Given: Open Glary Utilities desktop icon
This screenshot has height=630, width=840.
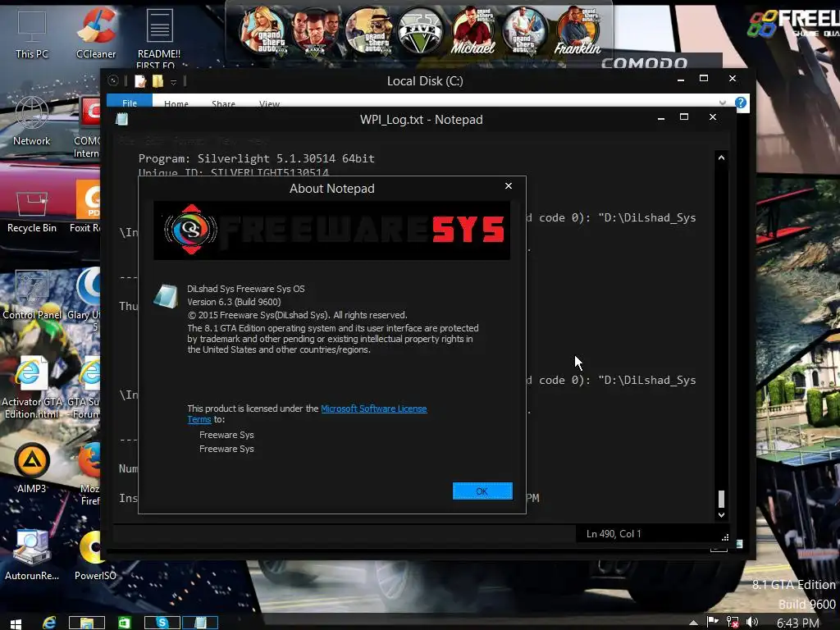Looking at the screenshot, I should point(84,299).
